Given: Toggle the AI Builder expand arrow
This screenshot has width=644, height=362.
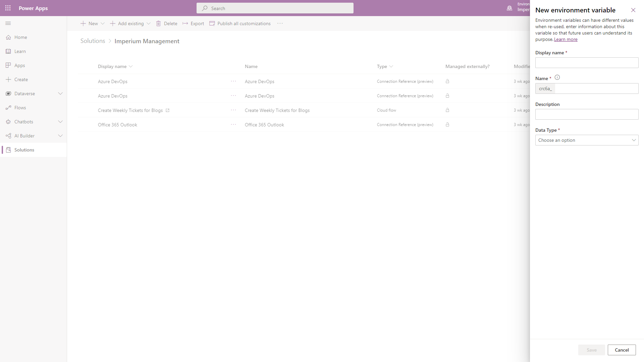Looking at the screenshot, I should [60, 135].
